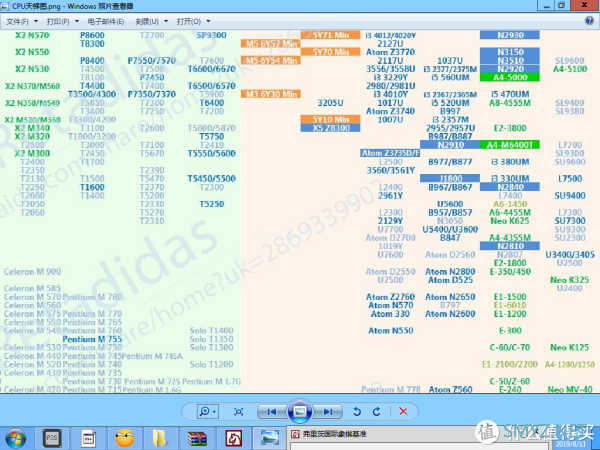Open the document file taskbar icon
The height and width of the screenshot is (450, 600).
(88, 438)
